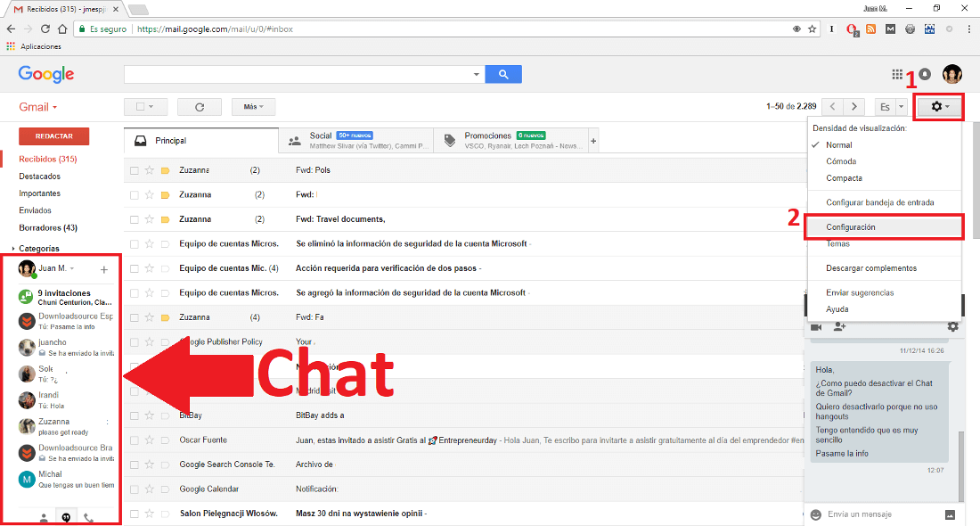Screen dimensions: 980x526
Task: Open Hangouts conversations icon
Action: pyautogui.click(x=66, y=517)
